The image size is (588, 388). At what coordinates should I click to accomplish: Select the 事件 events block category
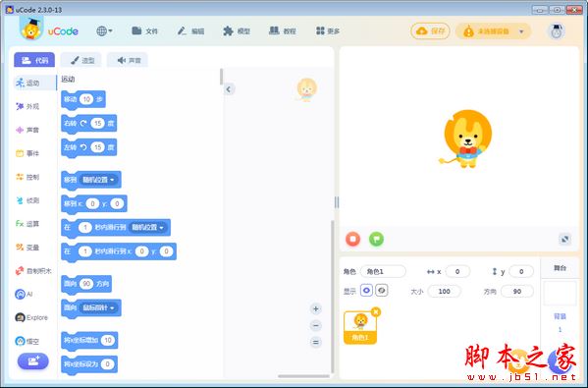pyautogui.click(x=27, y=153)
